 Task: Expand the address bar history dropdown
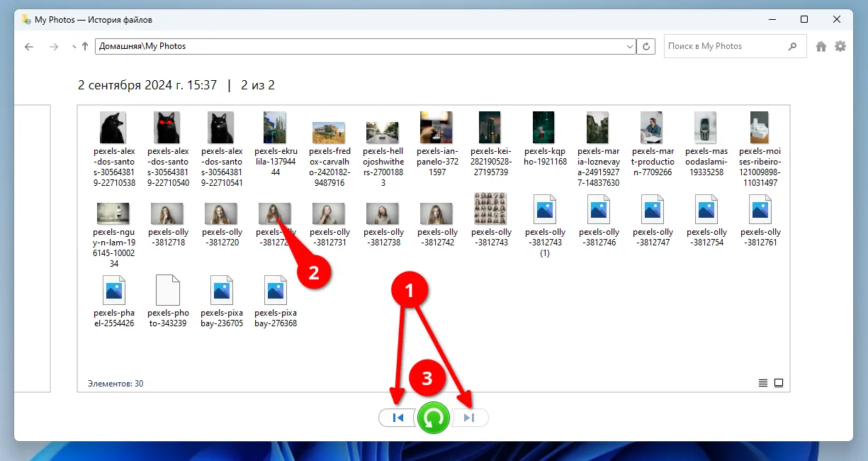click(630, 47)
